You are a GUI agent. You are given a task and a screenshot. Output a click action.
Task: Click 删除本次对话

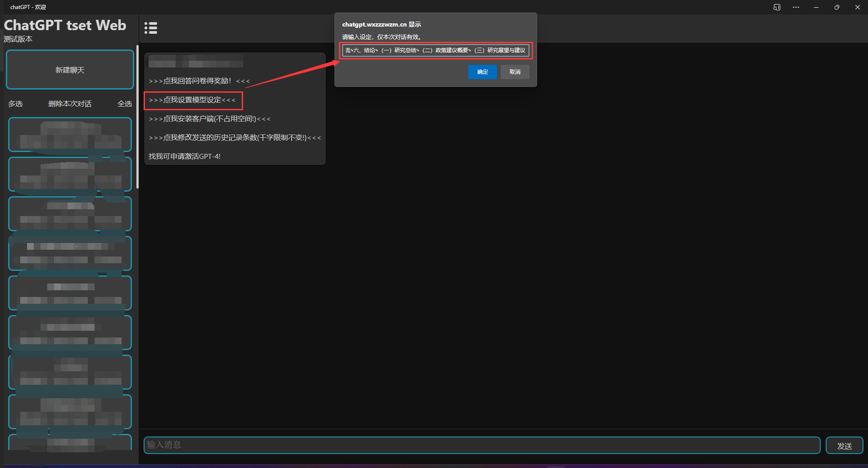pos(70,103)
